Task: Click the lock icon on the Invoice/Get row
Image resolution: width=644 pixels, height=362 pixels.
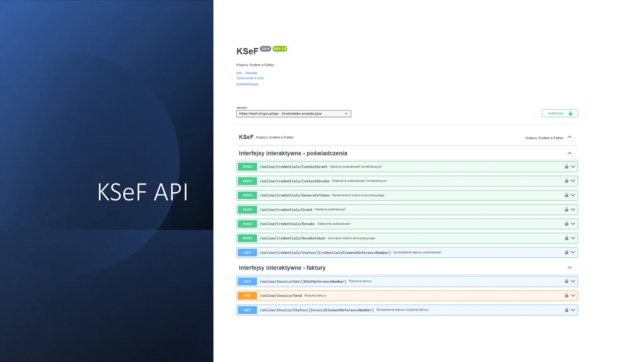Action: 566,281
